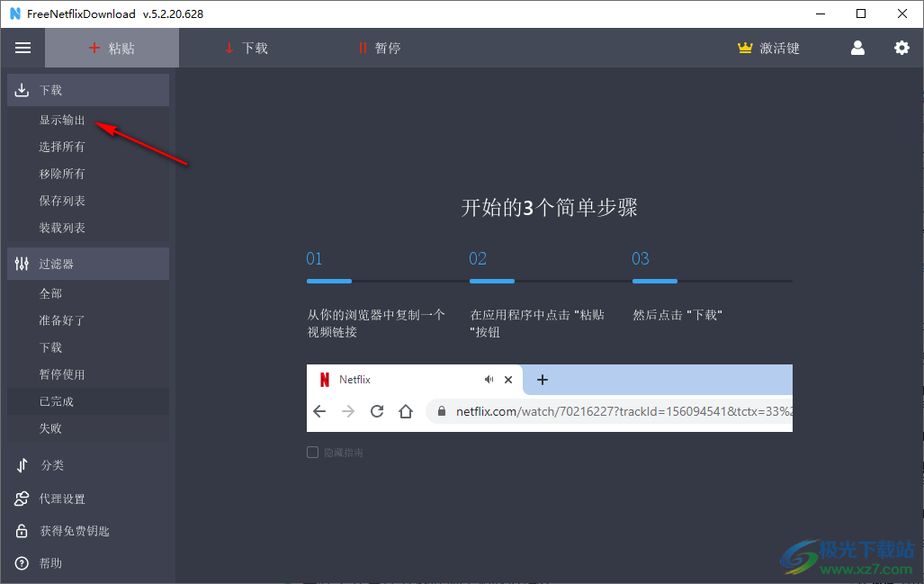Click the sort arrows icon beside 分类
924x584 pixels.
coord(22,465)
